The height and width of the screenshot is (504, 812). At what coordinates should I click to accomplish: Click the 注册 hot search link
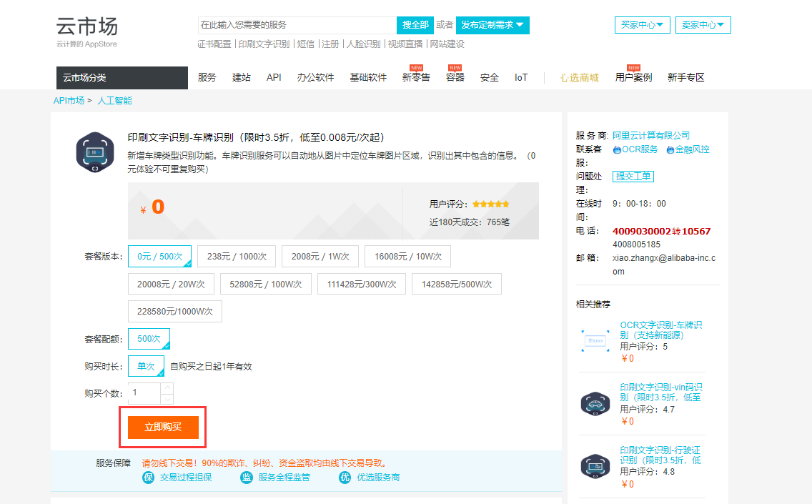click(330, 44)
